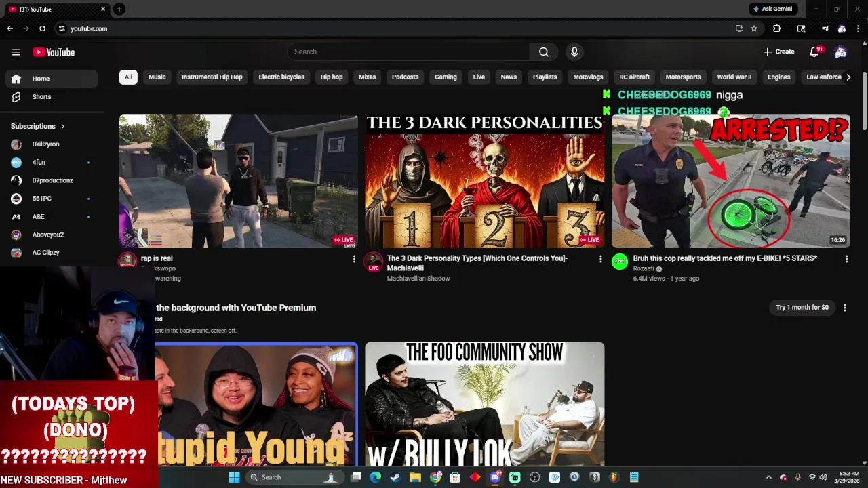868x488 pixels.
Task: Open Microsoft Edge from the taskbar
Action: point(375,477)
